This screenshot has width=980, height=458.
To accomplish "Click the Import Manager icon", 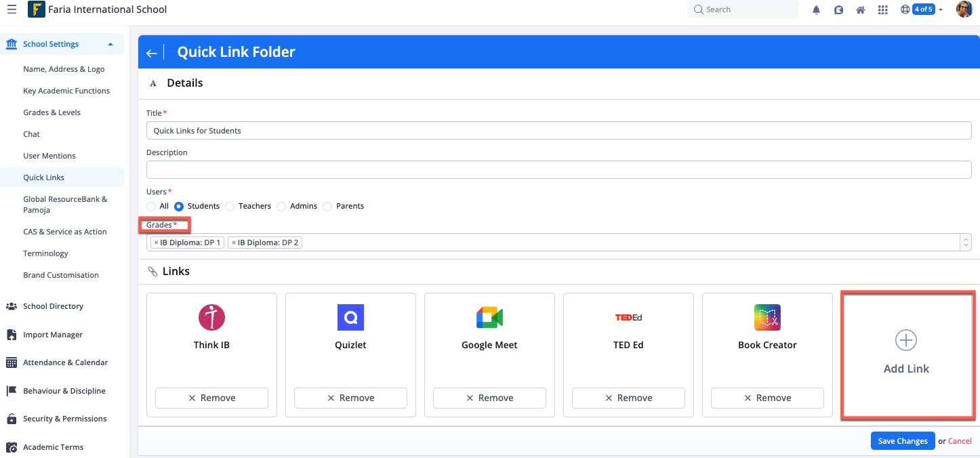I will [x=12, y=335].
